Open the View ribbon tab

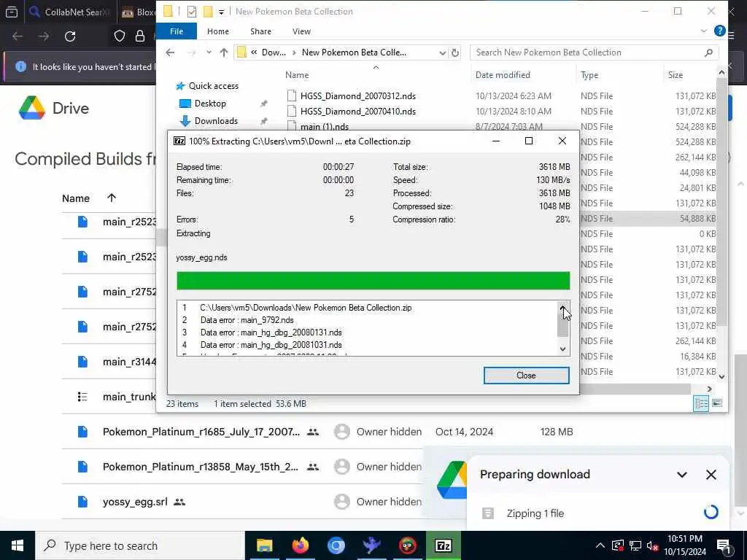301,31
